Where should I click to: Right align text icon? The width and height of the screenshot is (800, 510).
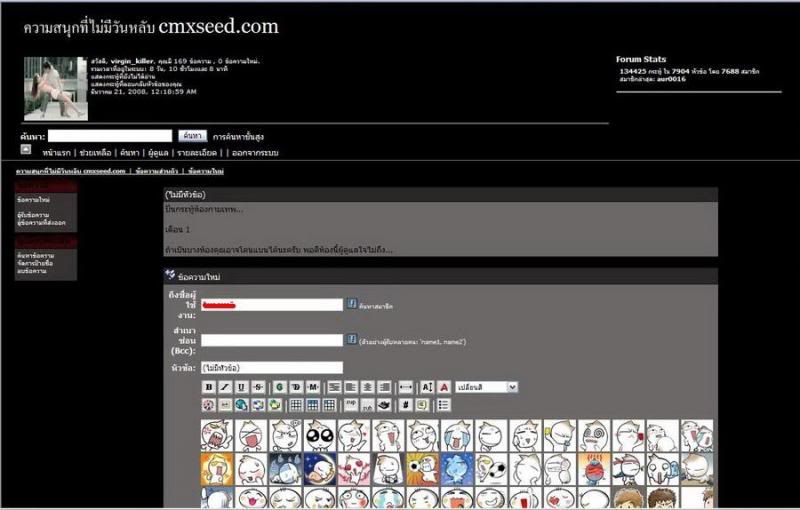click(385, 387)
